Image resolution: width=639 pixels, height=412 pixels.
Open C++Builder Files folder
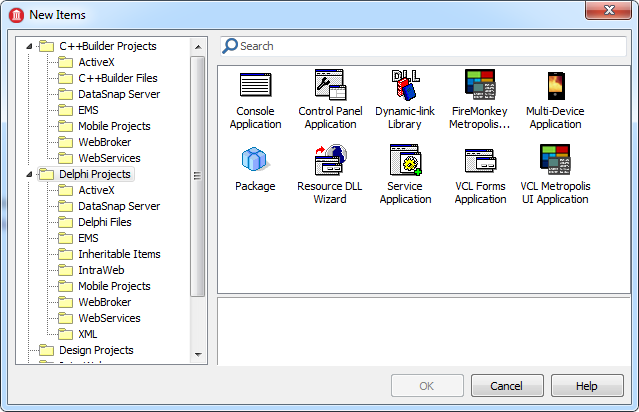pos(108,78)
